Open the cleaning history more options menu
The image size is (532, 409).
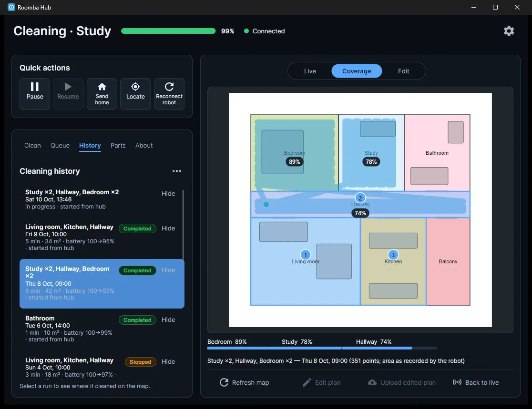pyautogui.click(x=177, y=171)
